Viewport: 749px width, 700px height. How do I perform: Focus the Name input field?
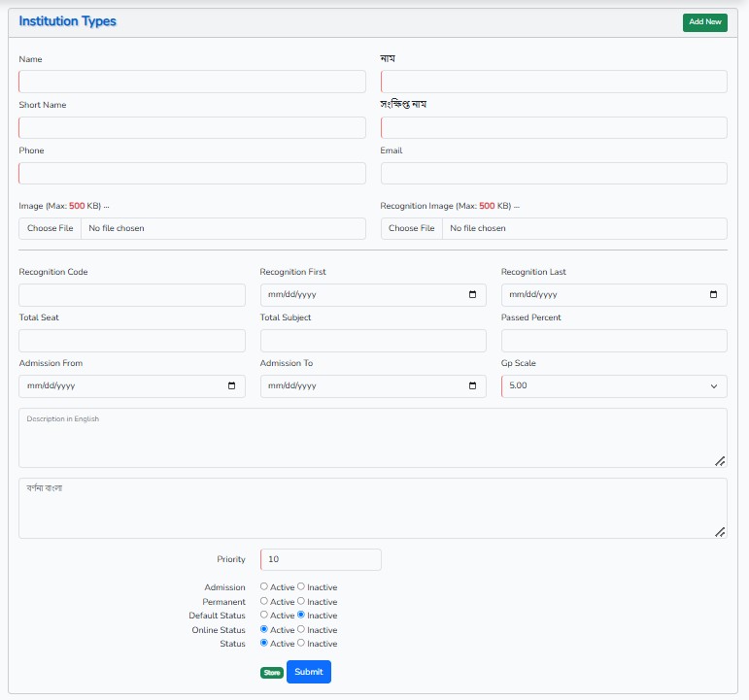tap(192, 82)
